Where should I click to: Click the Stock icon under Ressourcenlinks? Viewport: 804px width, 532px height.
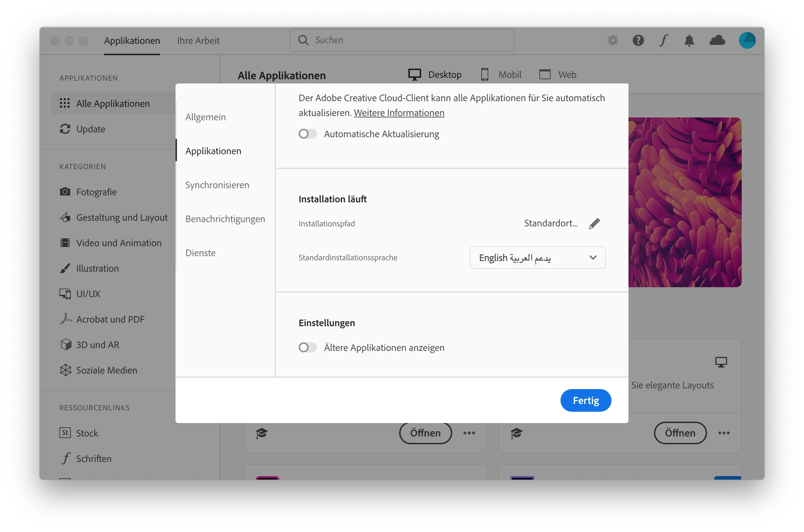[65, 433]
